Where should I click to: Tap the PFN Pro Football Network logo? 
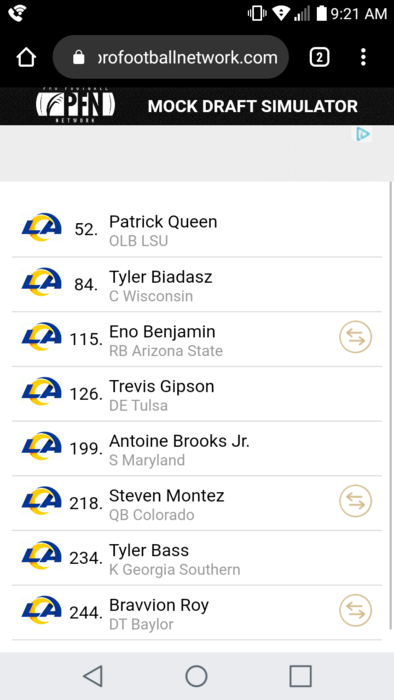(x=75, y=106)
